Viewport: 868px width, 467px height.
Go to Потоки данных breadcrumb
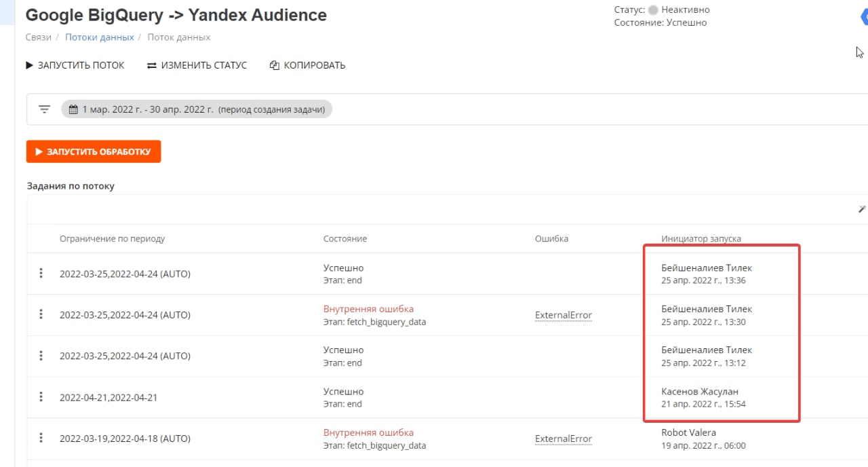point(99,37)
